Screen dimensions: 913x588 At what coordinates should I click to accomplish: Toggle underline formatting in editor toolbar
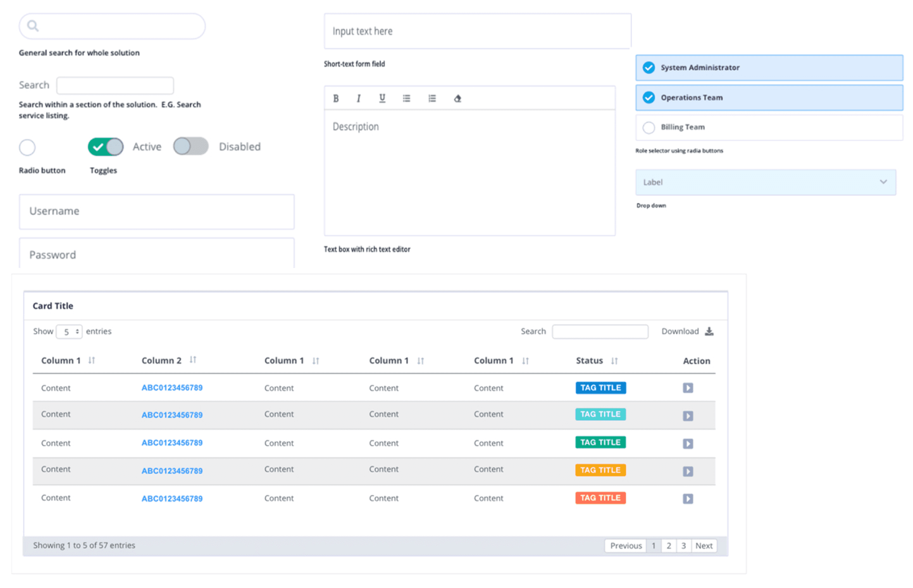(382, 98)
